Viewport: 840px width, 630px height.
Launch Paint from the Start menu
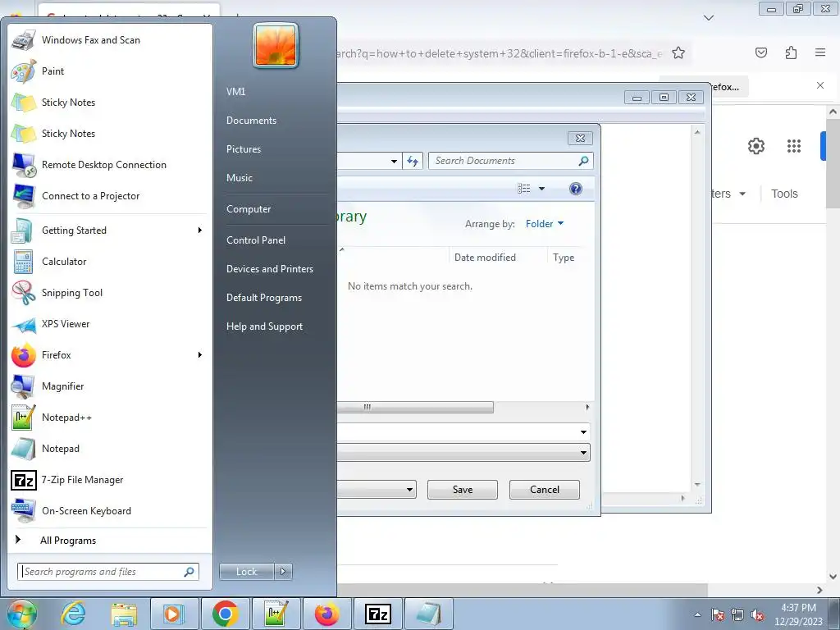tap(110, 71)
